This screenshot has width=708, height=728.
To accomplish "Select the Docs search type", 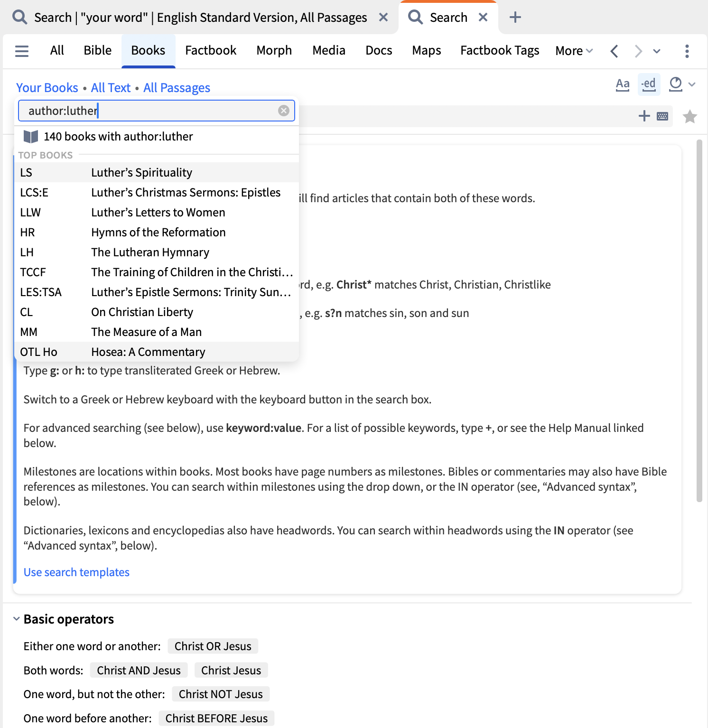I will click(x=379, y=50).
